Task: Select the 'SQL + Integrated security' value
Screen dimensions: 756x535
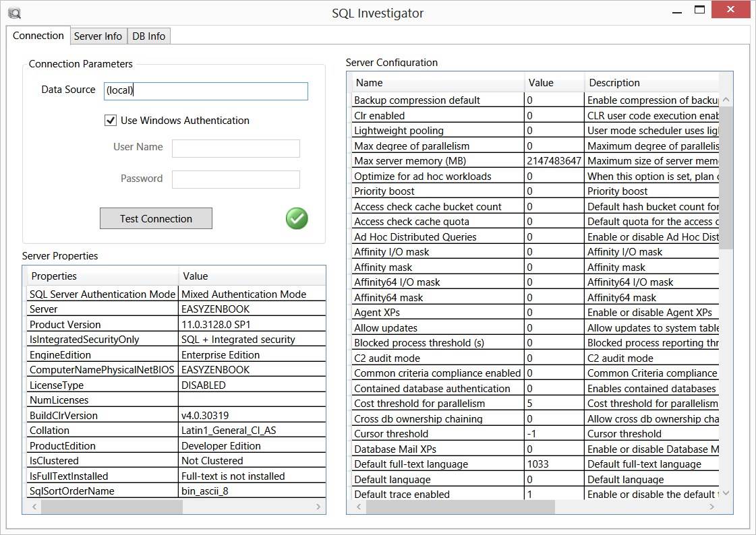Action: [x=252, y=340]
